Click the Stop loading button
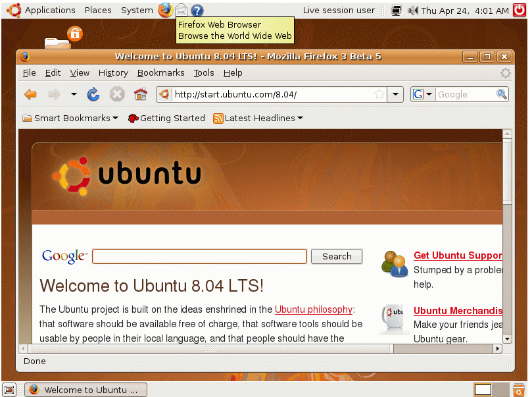Viewport: 532px width, 397px height. point(117,94)
